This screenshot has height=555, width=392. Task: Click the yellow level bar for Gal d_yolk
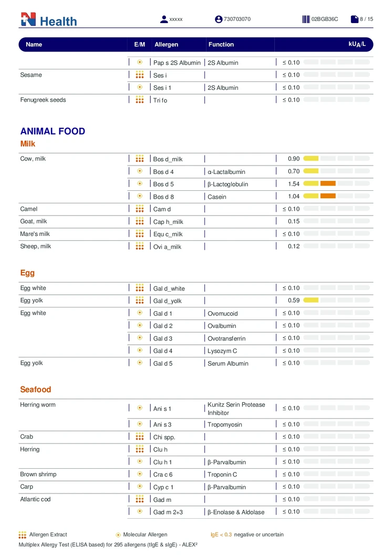click(x=311, y=301)
